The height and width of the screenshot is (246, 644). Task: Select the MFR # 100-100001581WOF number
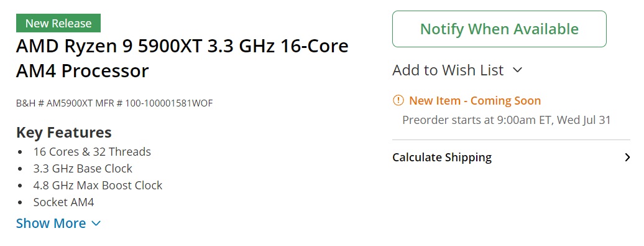pyautogui.click(x=154, y=103)
